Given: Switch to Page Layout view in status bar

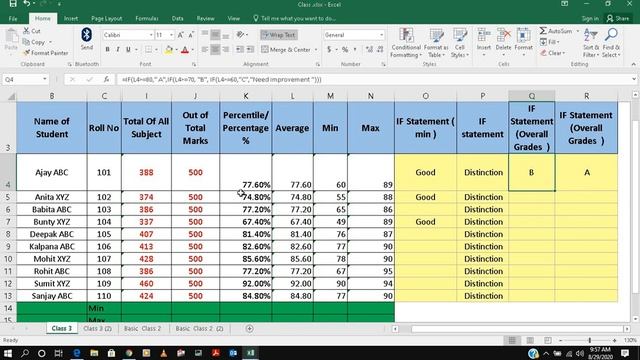Looking at the screenshot, I should (530, 340).
